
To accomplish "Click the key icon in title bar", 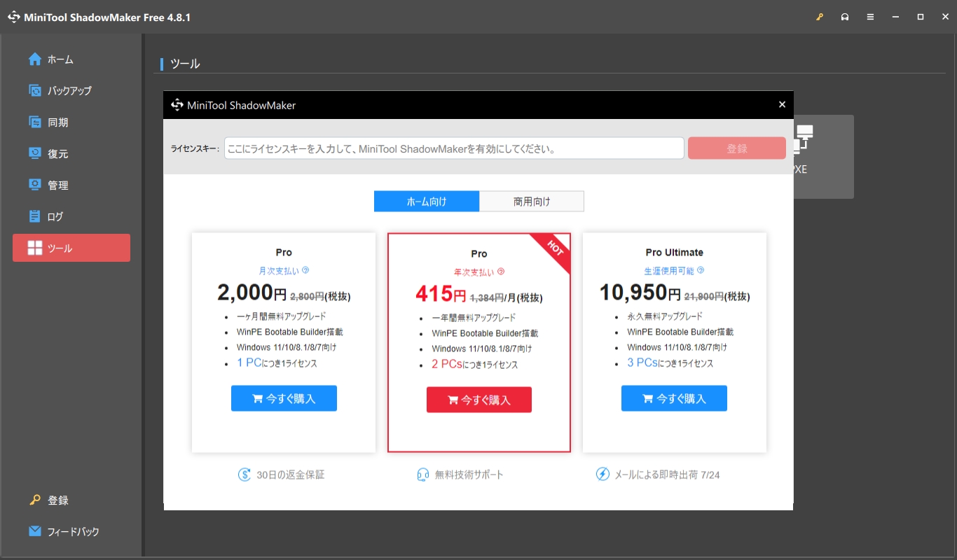I will [x=820, y=17].
